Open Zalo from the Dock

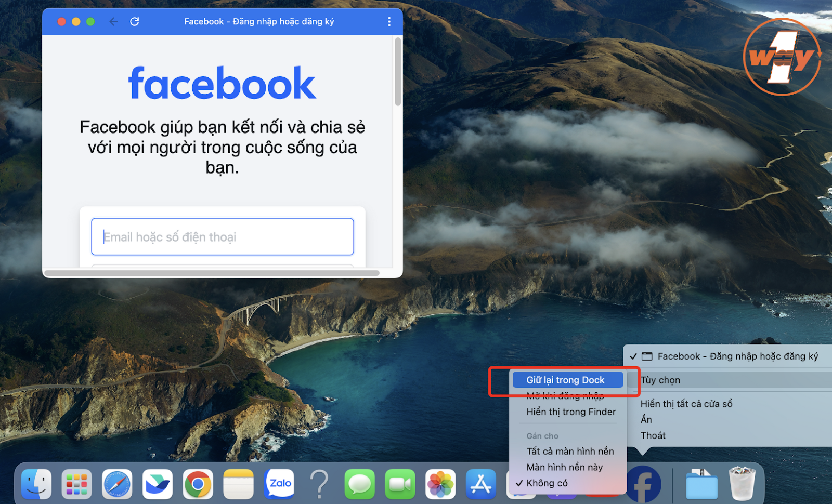(279, 484)
